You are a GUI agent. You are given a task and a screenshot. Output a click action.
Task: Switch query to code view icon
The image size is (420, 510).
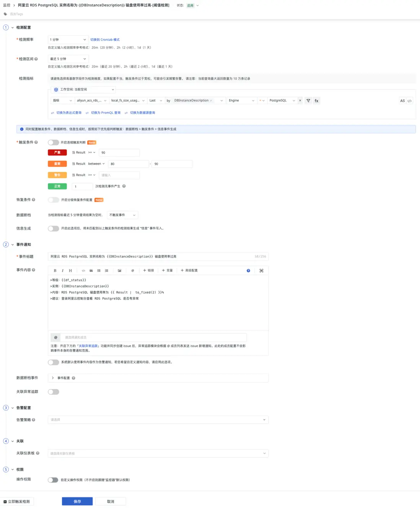[x=410, y=101]
